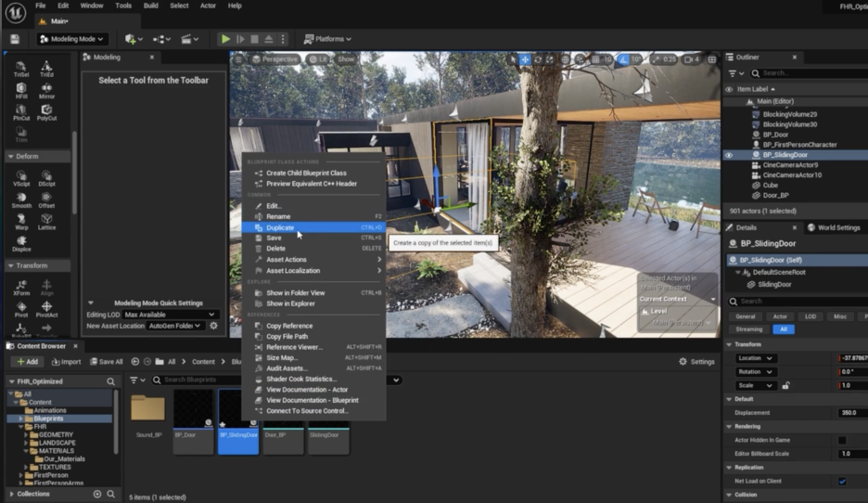This screenshot has height=503, width=868.
Task: Click Save All in Content Browser
Action: click(x=107, y=362)
